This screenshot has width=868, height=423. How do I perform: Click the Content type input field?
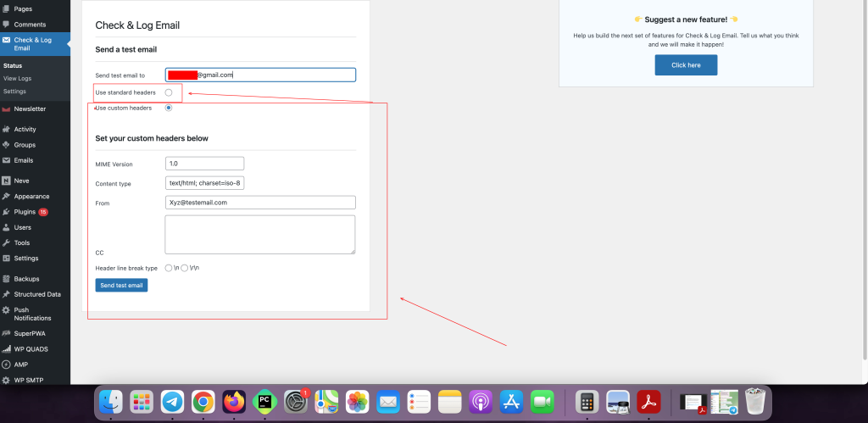coord(204,183)
